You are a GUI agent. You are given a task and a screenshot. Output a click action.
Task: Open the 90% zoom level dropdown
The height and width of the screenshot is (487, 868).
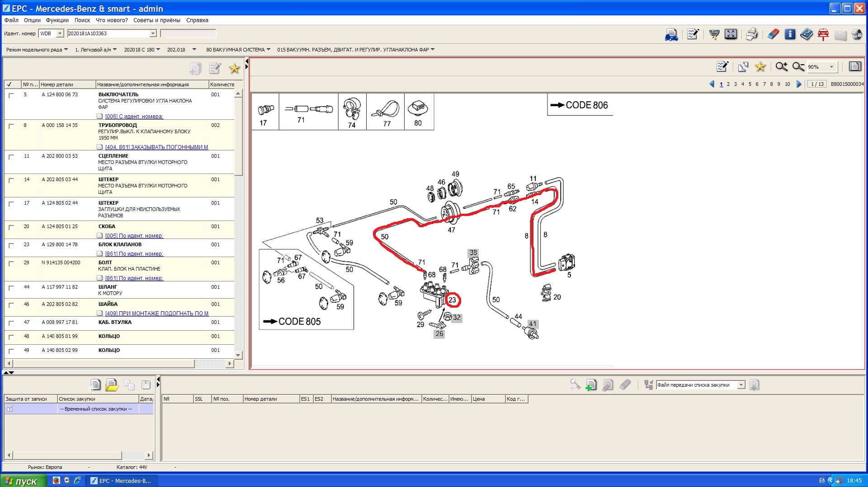tap(831, 67)
